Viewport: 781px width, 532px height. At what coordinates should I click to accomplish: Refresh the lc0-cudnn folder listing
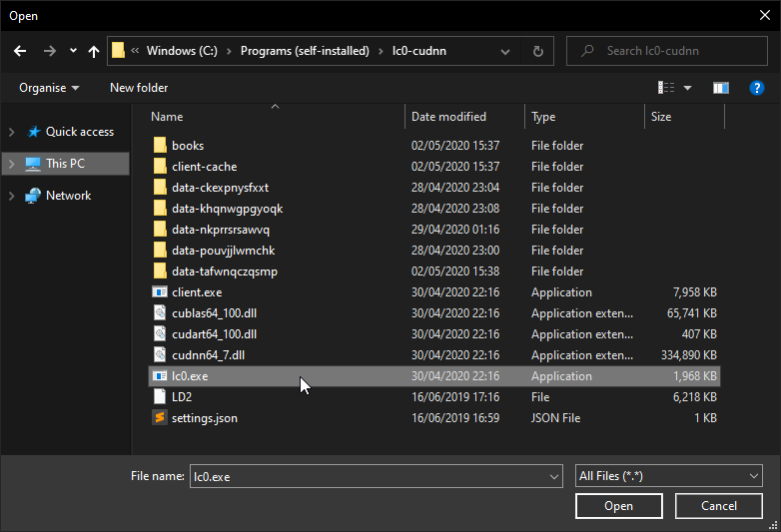(x=538, y=51)
